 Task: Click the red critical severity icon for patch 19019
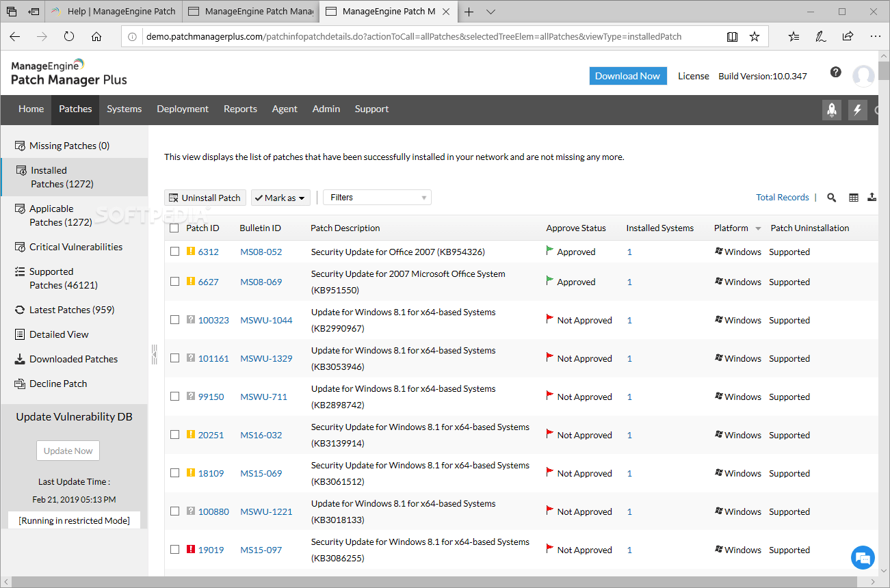pos(191,550)
